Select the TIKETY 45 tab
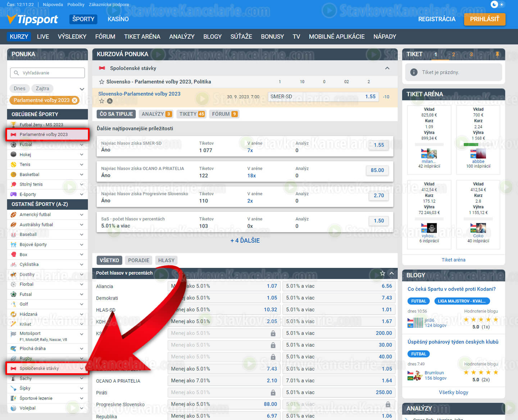Image resolution: width=518 pixels, height=420 pixels. [192, 114]
